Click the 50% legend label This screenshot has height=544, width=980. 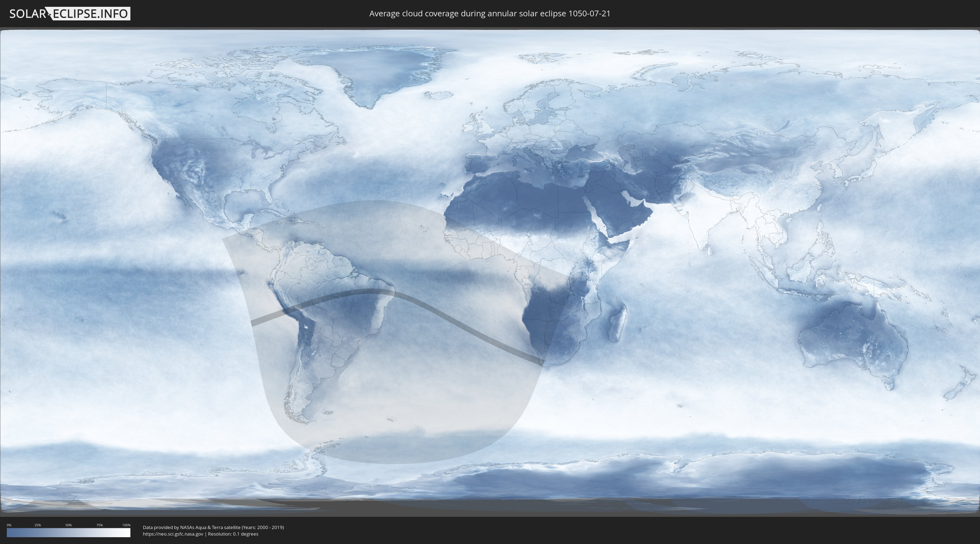tap(69, 525)
